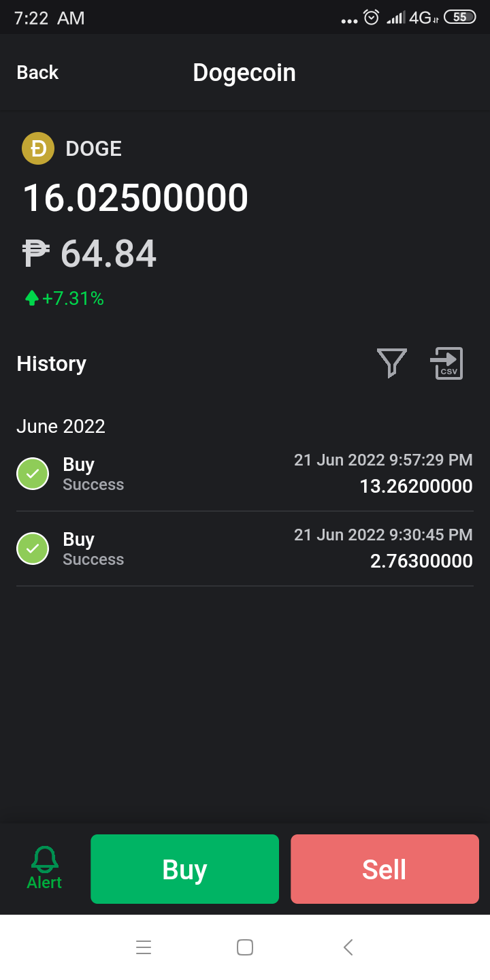Export history with the CSV icon
Image resolution: width=490 pixels, height=980 pixels.
pyautogui.click(x=446, y=363)
